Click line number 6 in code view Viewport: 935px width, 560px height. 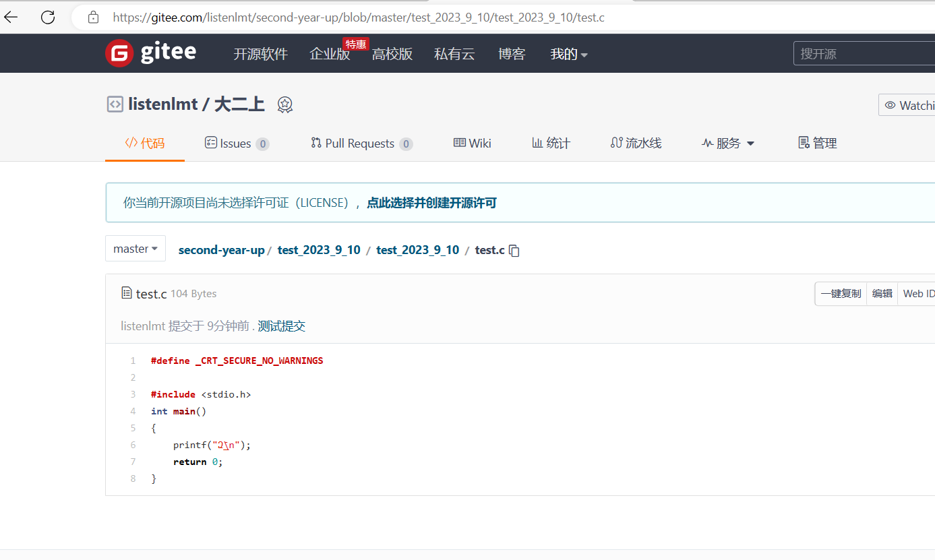pos(133,445)
